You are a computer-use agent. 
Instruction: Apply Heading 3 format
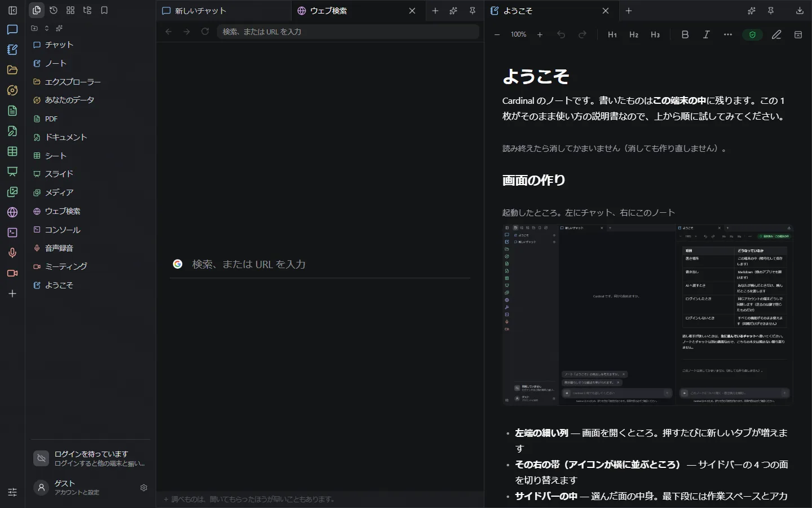pyautogui.click(x=655, y=34)
